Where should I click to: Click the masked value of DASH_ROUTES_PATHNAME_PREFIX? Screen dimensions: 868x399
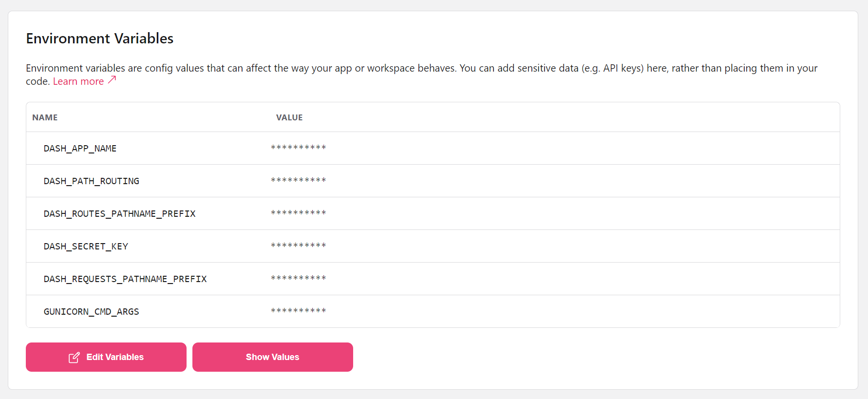(298, 213)
